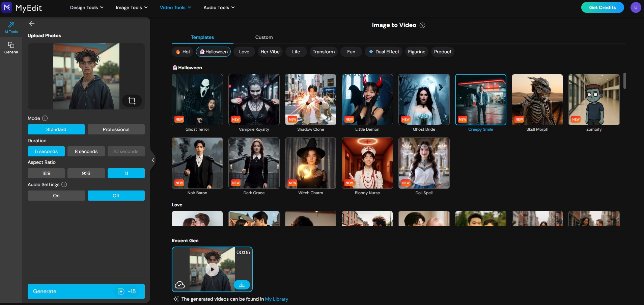Image resolution: width=644 pixels, height=305 pixels.
Task: Select the Dual Effect category filter
Action: tap(384, 52)
